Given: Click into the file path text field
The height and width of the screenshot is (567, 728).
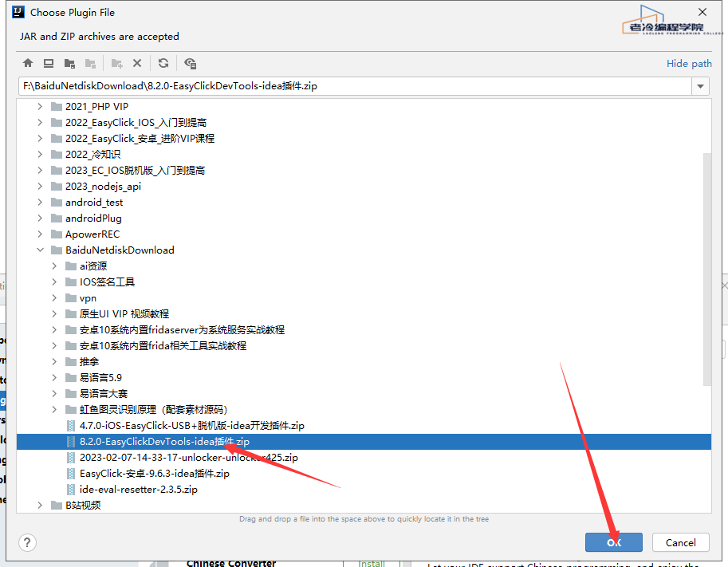Looking at the screenshot, I should click(355, 86).
